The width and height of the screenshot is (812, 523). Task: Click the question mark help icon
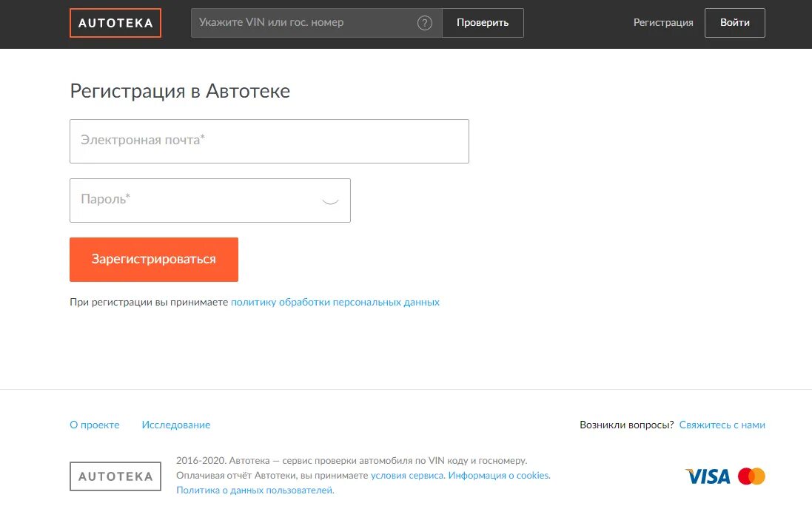pyautogui.click(x=425, y=23)
